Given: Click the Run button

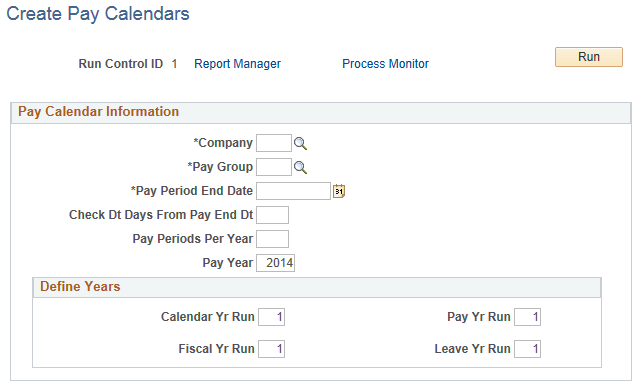Looking at the screenshot, I should [x=589, y=57].
